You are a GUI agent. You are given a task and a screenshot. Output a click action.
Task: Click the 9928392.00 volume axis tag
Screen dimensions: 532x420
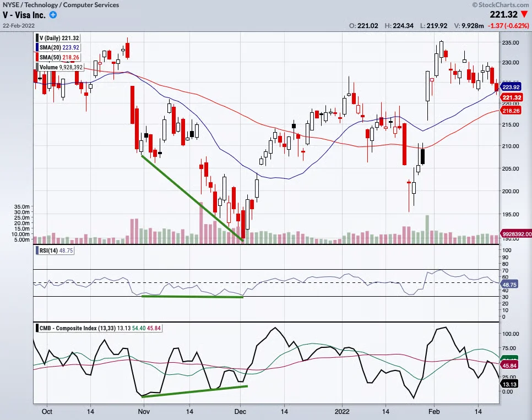[x=516, y=234]
